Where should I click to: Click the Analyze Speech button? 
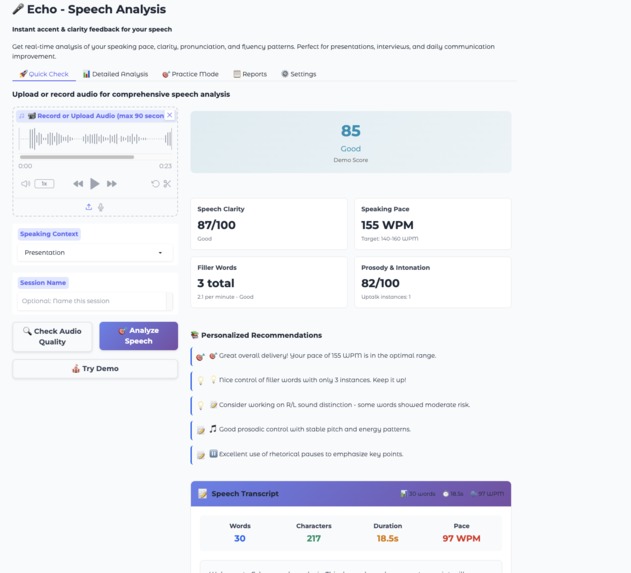[x=138, y=336]
